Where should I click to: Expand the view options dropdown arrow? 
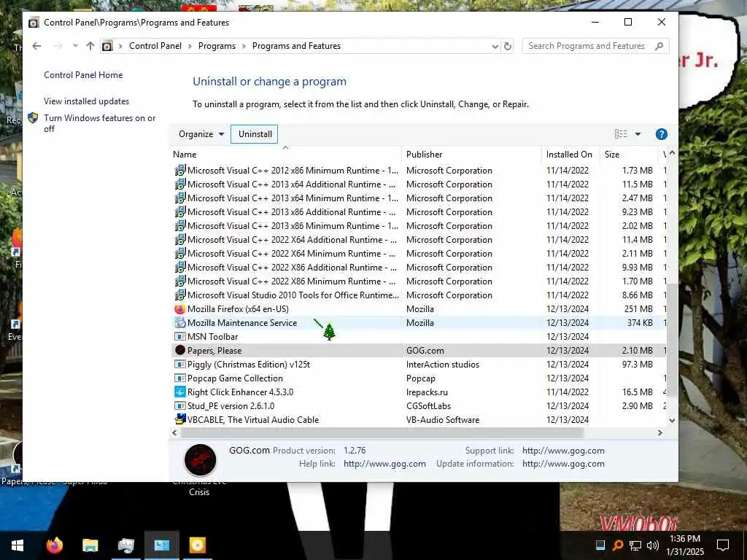pyautogui.click(x=638, y=134)
